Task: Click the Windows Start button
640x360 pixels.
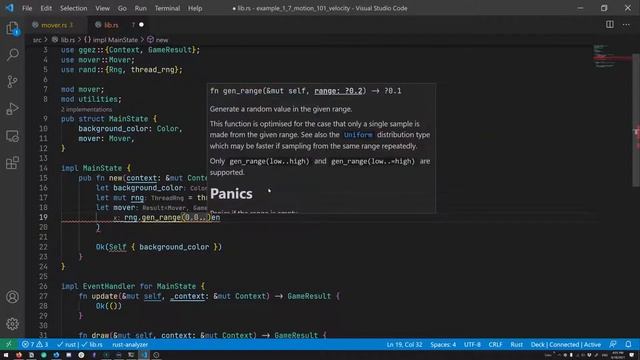Action: tap(6, 355)
